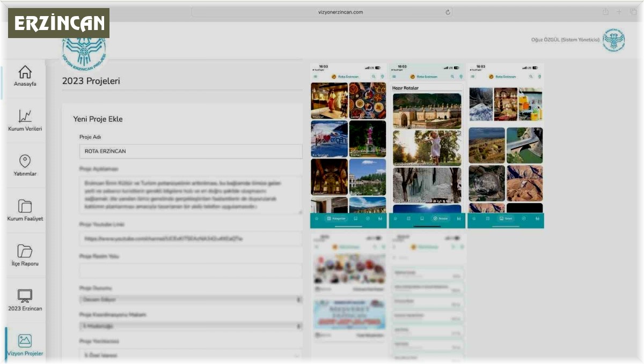Screen dimensions: 644x364
Task: Click the Yatırımlar location pin icon
Action: click(x=25, y=161)
